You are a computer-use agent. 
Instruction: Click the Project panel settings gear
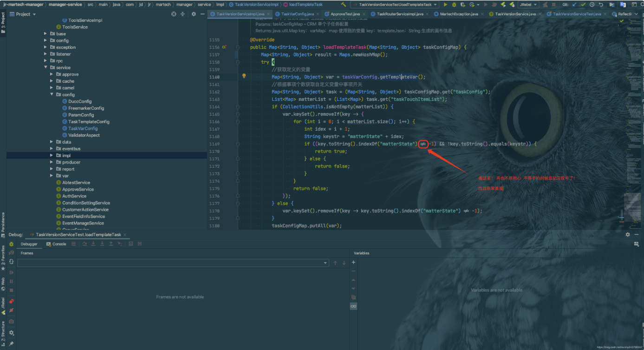pyautogui.click(x=194, y=14)
